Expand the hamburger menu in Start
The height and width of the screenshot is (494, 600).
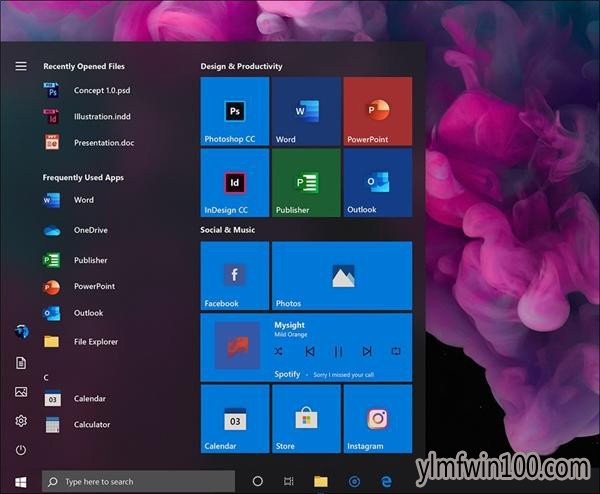click(21, 66)
